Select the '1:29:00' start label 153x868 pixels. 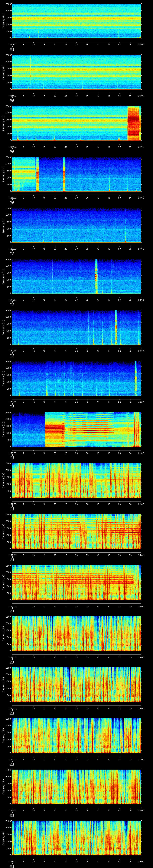[12, 402]
